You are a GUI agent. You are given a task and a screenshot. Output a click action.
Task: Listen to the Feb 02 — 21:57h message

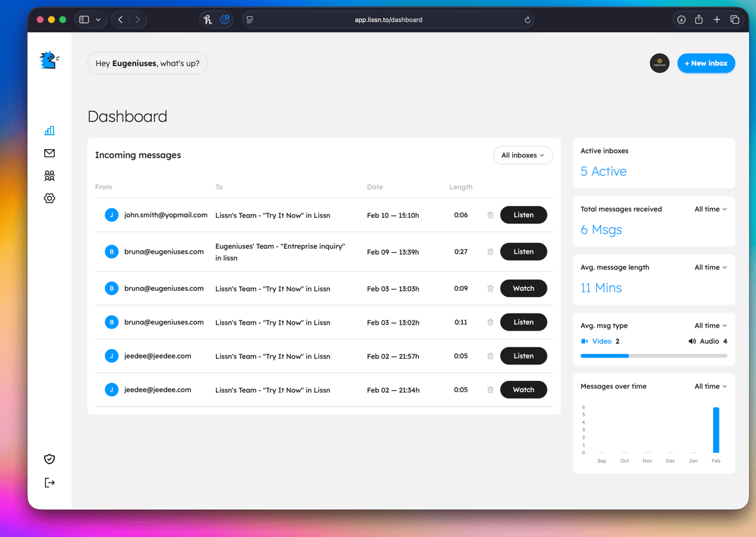click(524, 356)
